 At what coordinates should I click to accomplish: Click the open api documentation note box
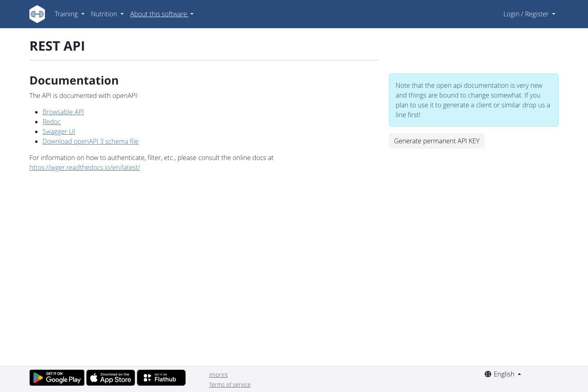[473, 100]
